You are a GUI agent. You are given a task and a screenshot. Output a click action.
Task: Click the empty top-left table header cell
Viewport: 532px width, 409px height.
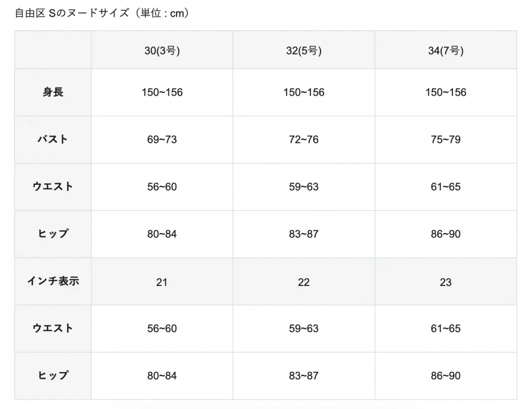[x=53, y=50]
